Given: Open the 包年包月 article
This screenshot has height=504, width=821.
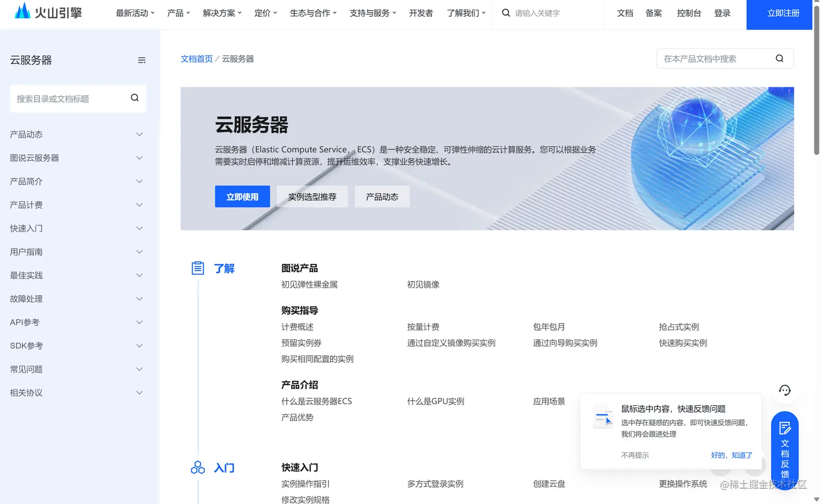Looking at the screenshot, I should [549, 327].
